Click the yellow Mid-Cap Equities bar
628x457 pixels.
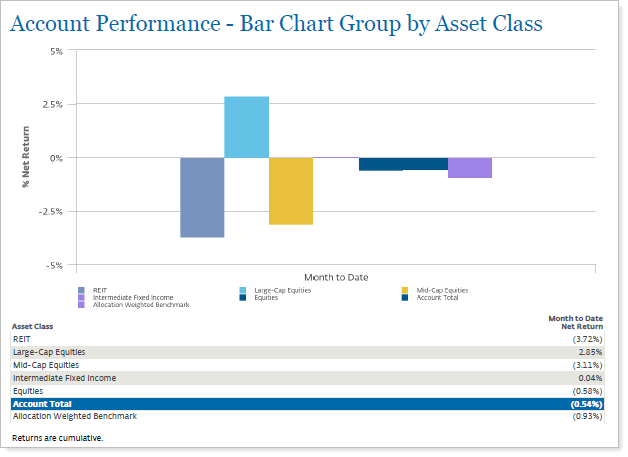pos(290,190)
